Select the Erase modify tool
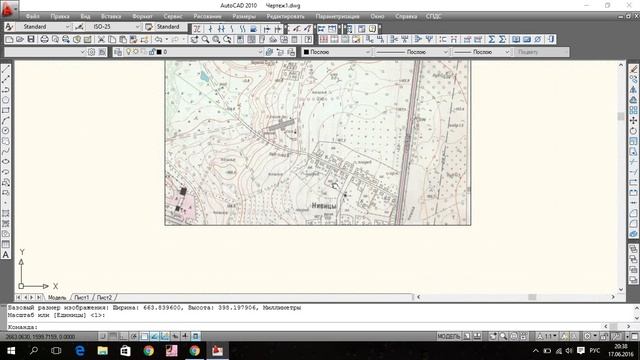The width and height of the screenshot is (640, 360). (633, 69)
